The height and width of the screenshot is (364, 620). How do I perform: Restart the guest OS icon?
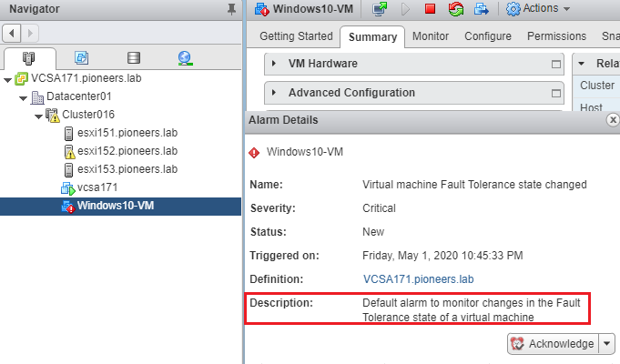[455, 9]
